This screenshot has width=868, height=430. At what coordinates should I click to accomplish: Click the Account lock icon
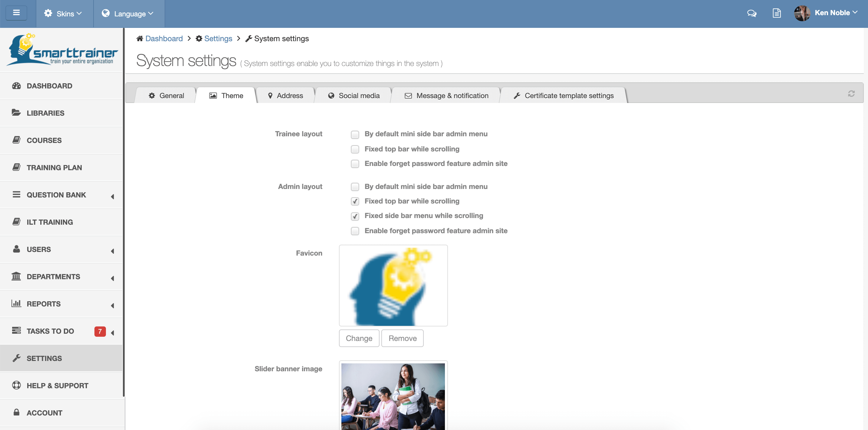16,412
